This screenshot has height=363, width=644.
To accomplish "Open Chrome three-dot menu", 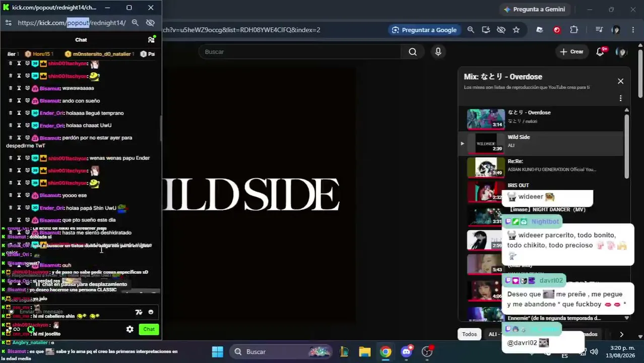I will [x=633, y=30].
